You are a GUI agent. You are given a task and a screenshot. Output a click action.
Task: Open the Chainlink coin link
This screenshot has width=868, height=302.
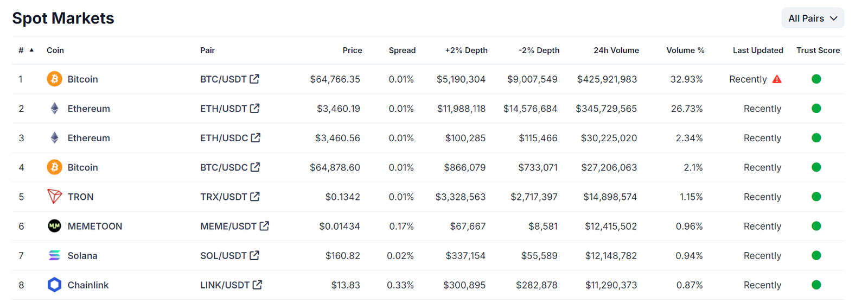(88, 285)
